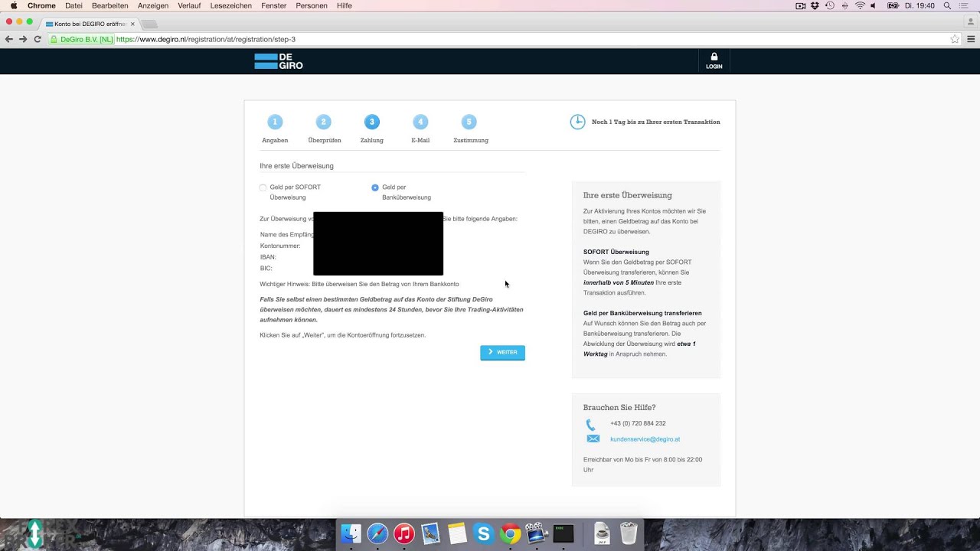Click screen recording camera menu bar icon
This screenshot has height=551, width=980.
pyautogui.click(x=801, y=5)
